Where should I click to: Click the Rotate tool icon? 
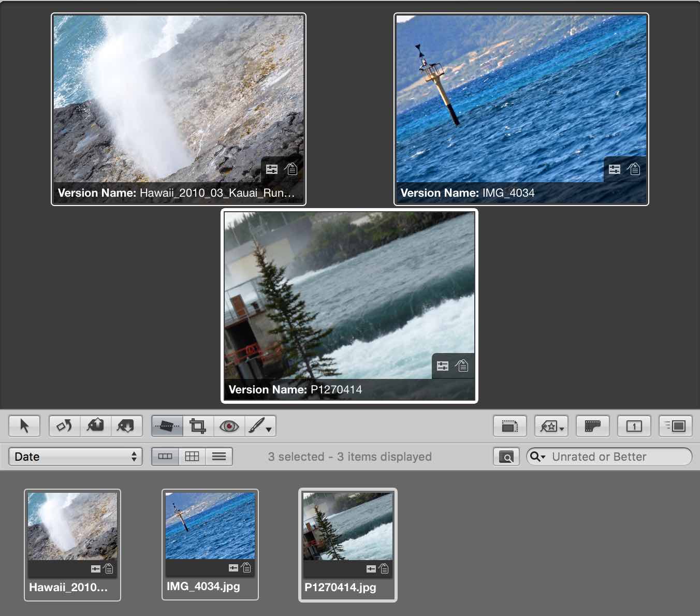coord(65,426)
